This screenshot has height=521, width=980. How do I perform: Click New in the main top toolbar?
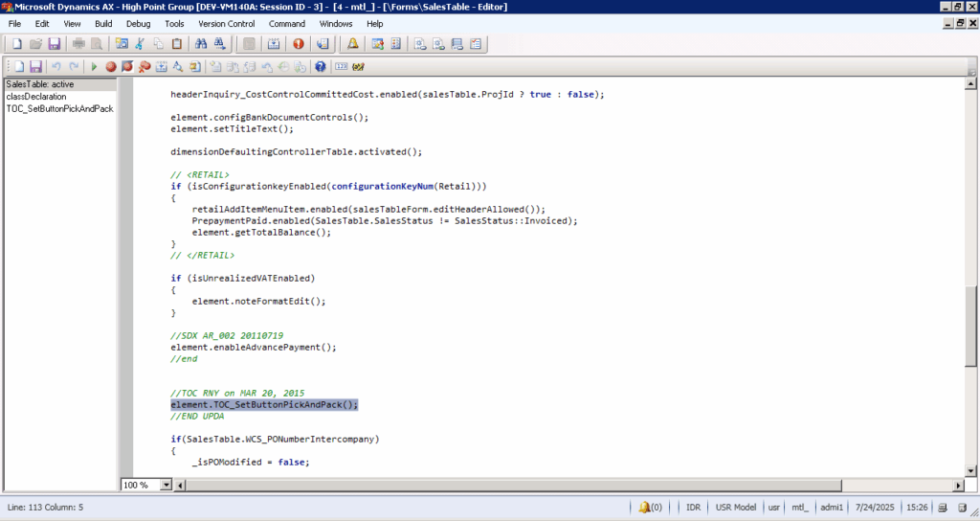pos(17,44)
